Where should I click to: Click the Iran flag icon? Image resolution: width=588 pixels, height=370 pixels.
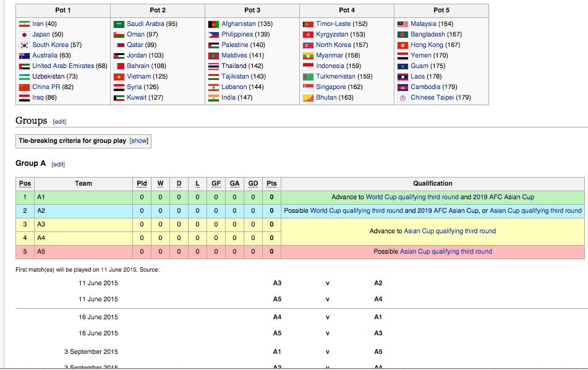click(24, 24)
